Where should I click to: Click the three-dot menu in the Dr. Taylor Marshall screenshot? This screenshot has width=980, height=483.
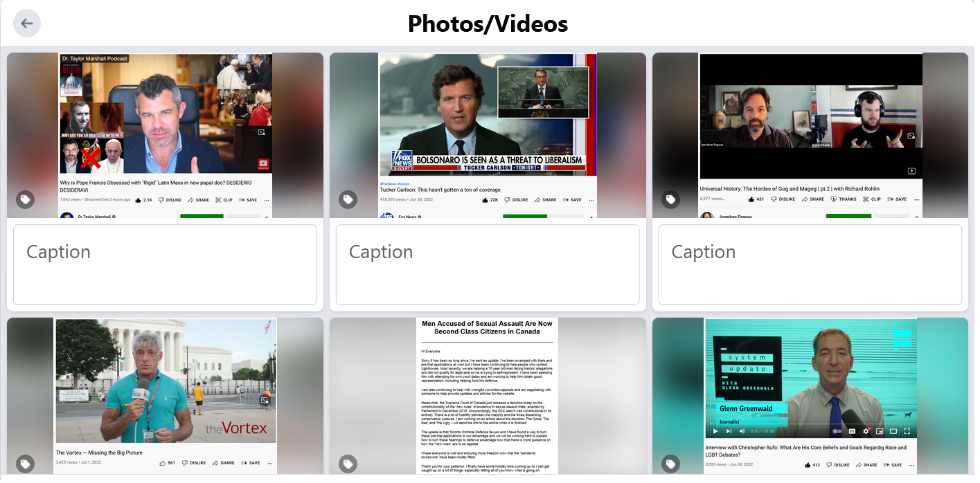click(x=267, y=200)
